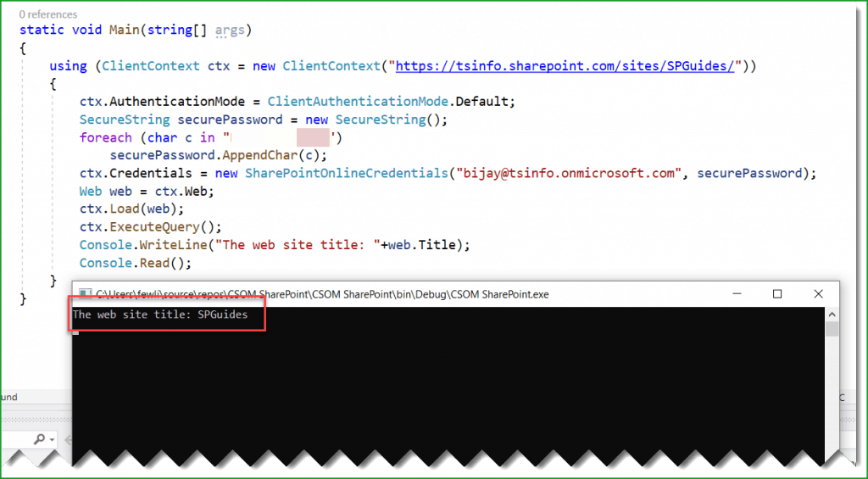This screenshot has height=479, width=868.
Task: Minimize the CSOM SharePoint.exe console window
Action: pyautogui.click(x=737, y=294)
